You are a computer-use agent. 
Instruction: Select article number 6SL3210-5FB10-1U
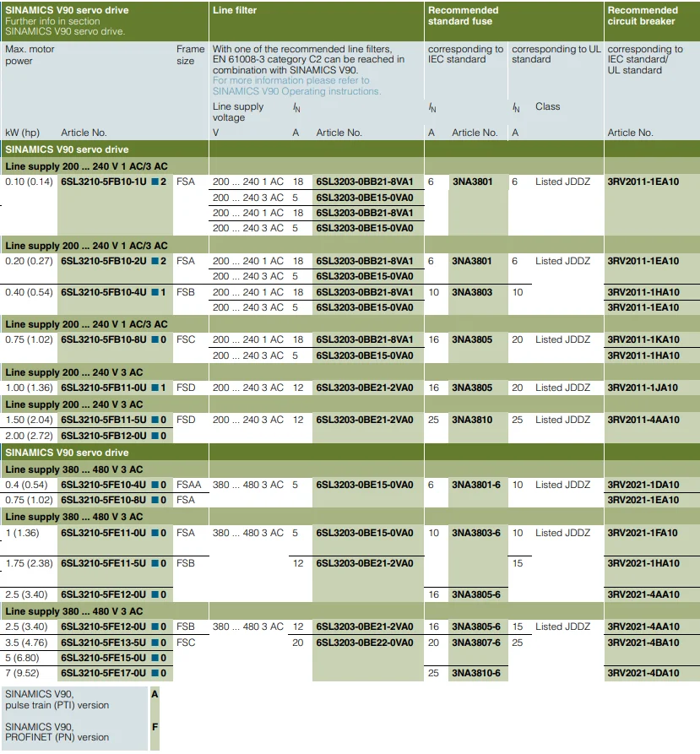click(x=103, y=182)
